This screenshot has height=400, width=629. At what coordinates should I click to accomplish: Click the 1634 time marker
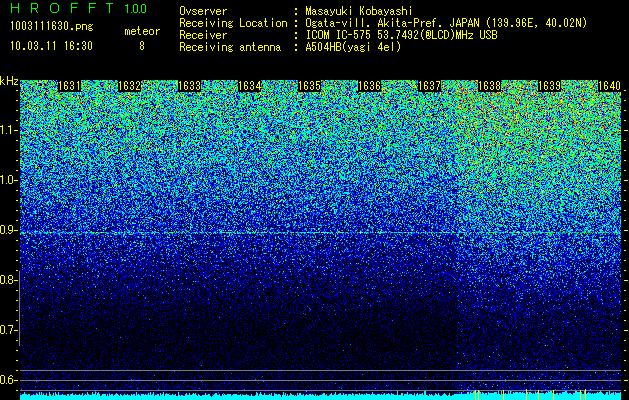pos(250,86)
